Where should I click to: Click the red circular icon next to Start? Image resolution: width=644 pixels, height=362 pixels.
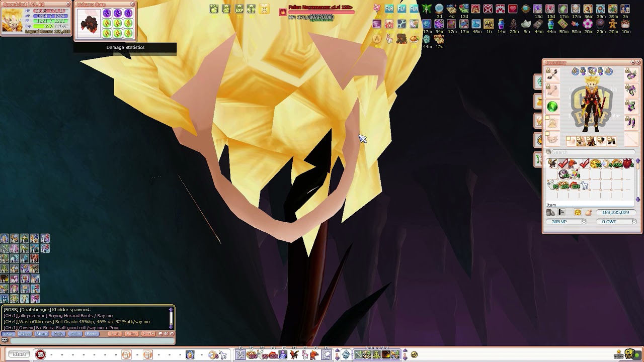pos(41,354)
